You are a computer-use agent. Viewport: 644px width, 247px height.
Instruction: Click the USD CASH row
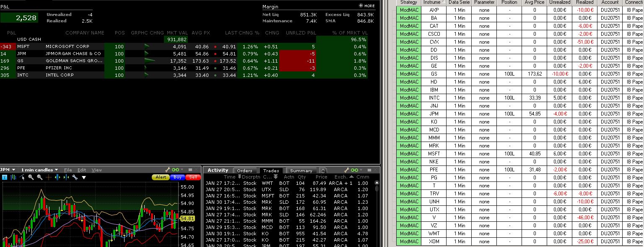point(184,39)
